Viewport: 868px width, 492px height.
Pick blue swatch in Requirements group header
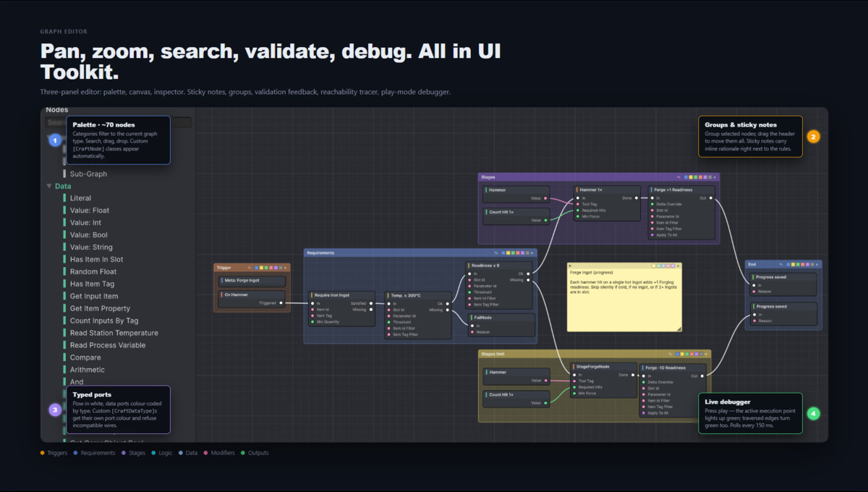tap(503, 253)
